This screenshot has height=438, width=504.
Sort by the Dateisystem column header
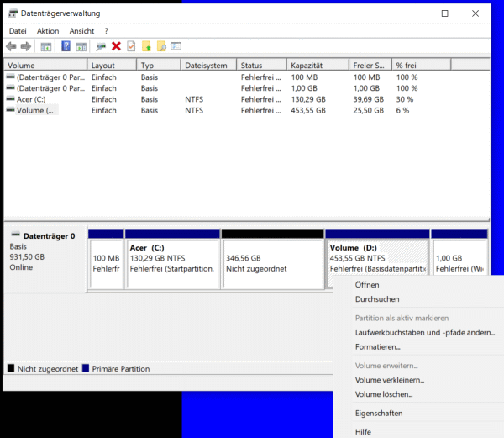[208, 65]
